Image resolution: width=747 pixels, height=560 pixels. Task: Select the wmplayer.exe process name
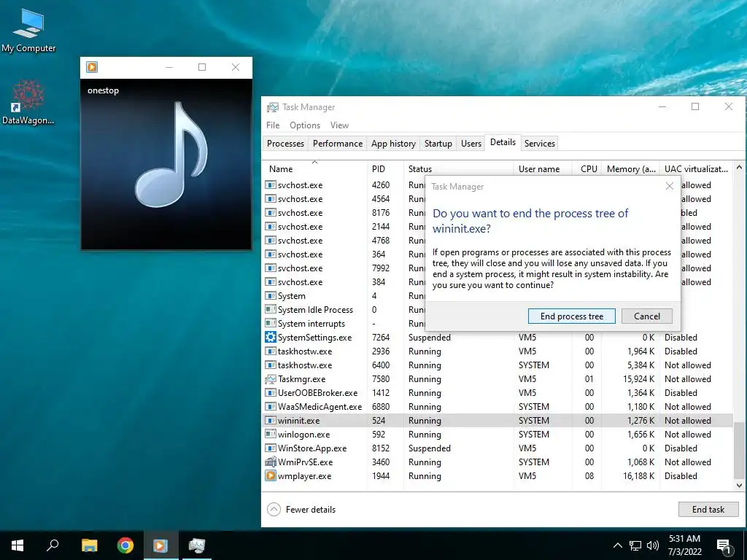point(304,475)
